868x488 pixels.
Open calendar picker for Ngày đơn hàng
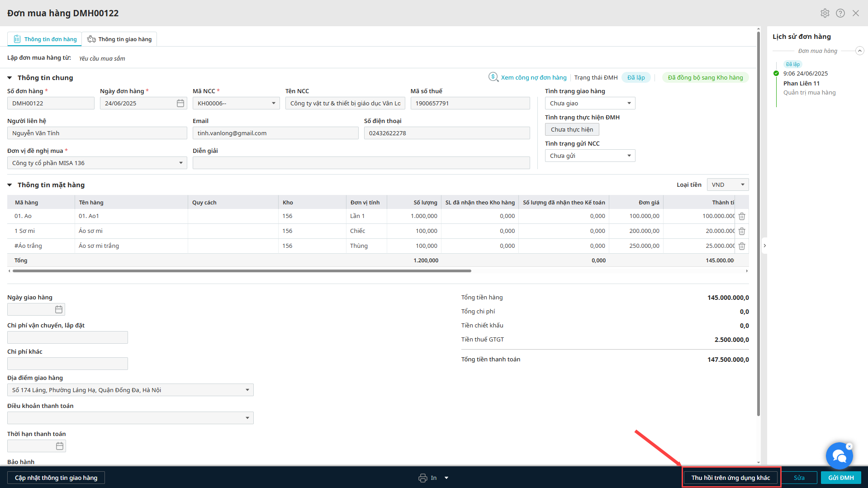(x=180, y=104)
